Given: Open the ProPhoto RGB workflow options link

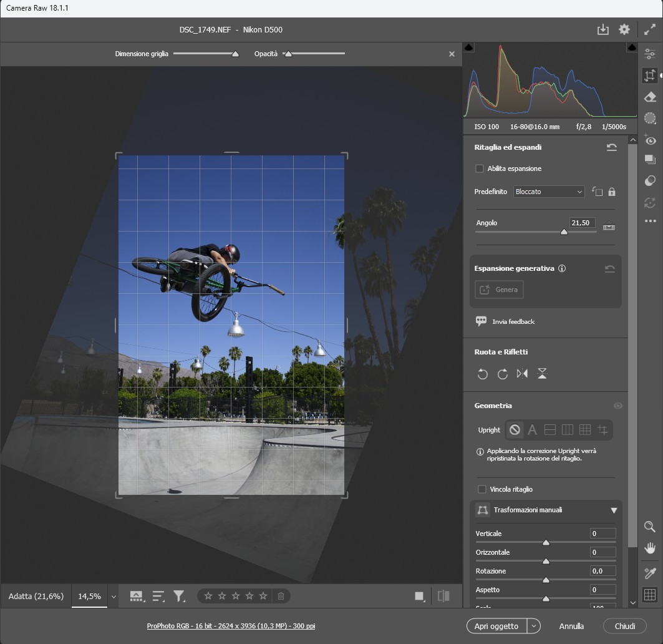Looking at the screenshot, I should [235, 626].
